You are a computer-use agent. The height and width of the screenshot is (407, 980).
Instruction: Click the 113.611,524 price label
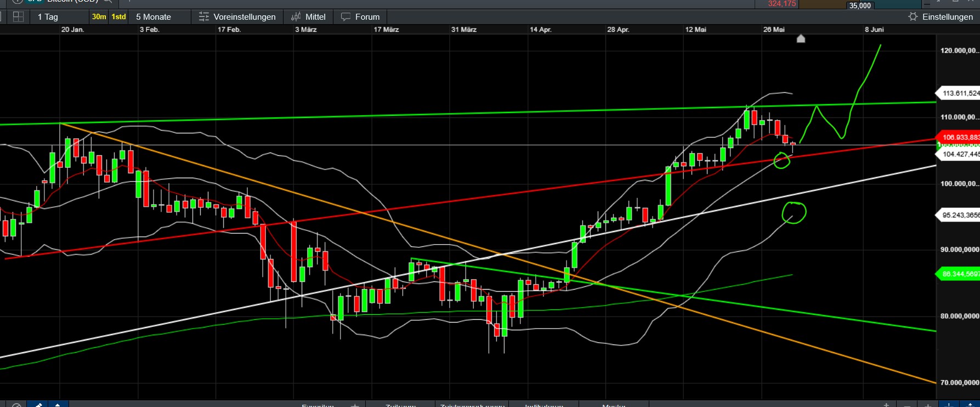(958, 93)
